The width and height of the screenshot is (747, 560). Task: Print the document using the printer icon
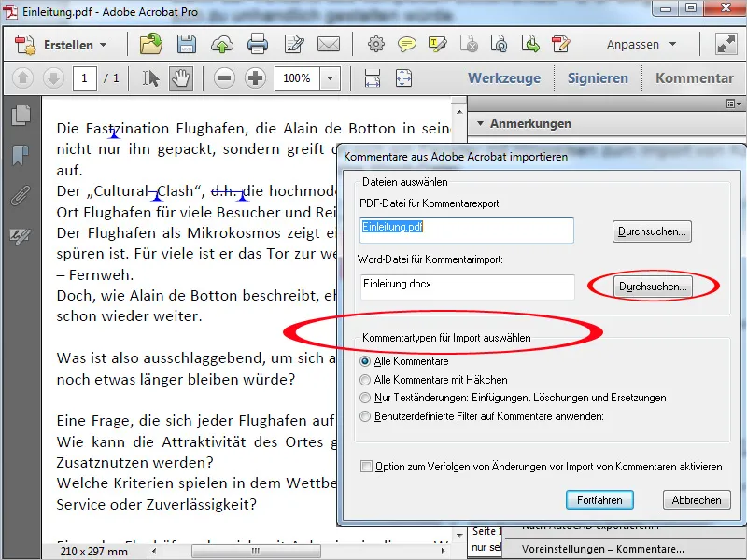(258, 44)
